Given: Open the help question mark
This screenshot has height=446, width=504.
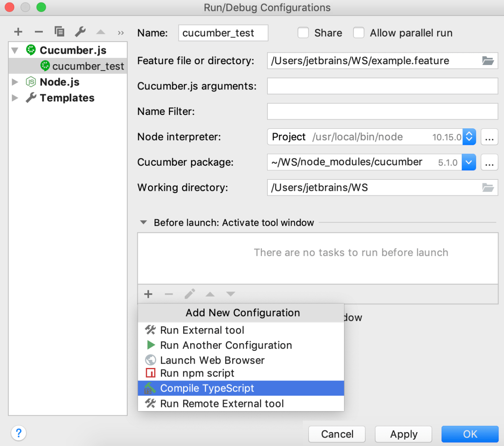Looking at the screenshot, I should coord(18,433).
